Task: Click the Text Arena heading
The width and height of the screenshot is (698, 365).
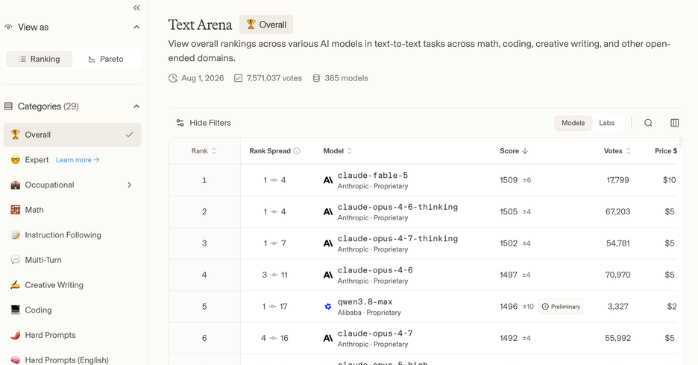Action: coord(200,25)
